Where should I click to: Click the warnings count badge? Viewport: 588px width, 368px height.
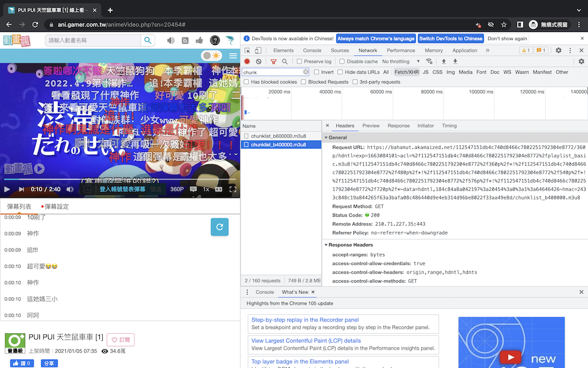click(526, 50)
